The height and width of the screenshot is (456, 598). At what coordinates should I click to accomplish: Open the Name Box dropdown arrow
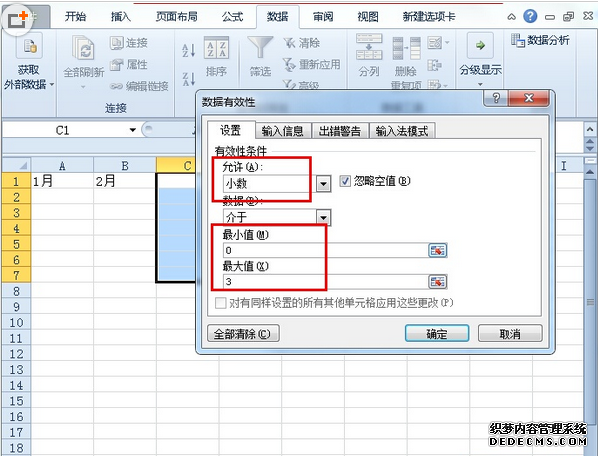(x=132, y=130)
